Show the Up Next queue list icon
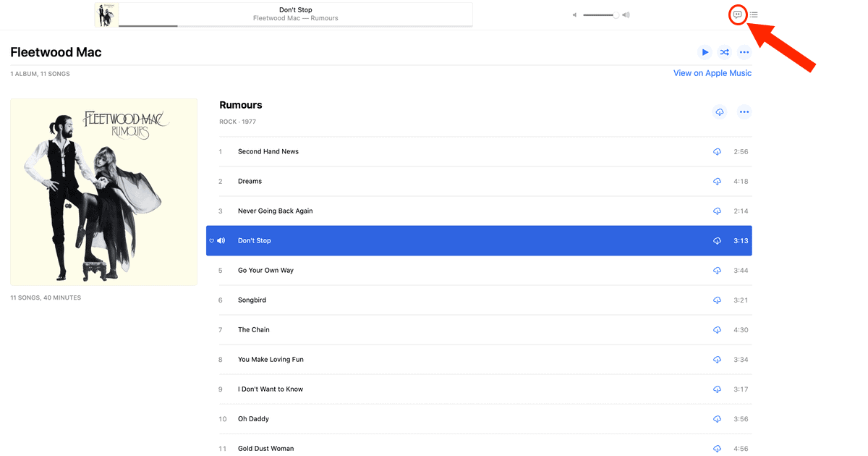This screenshot has width=868, height=456. pos(754,14)
